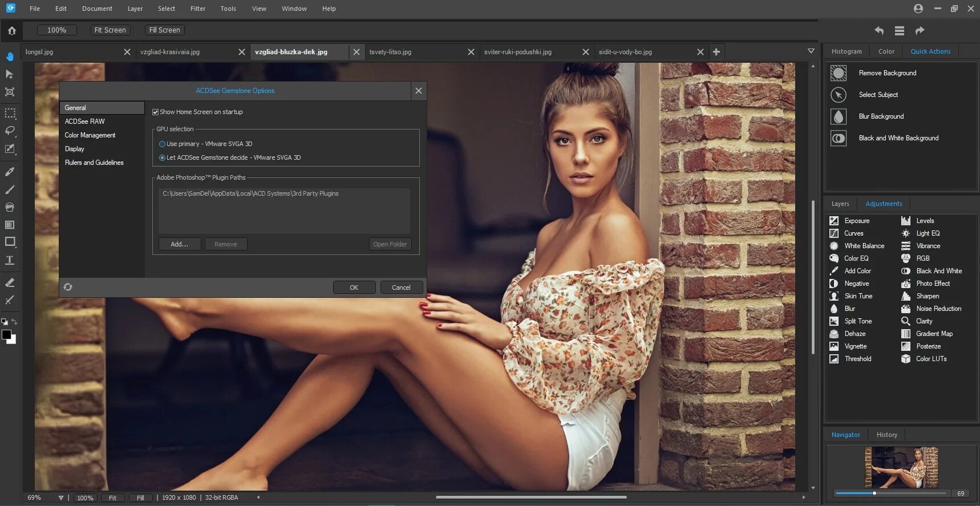Click the Undo arrow icon
The width and height of the screenshot is (980, 506).
click(x=879, y=31)
